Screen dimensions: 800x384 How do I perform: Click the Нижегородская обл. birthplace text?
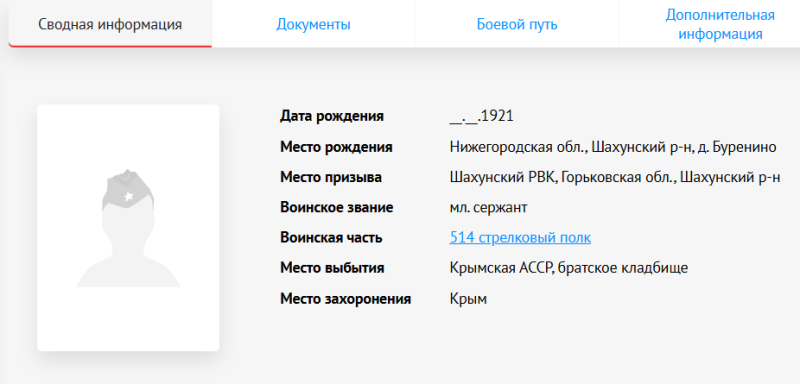(x=613, y=147)
